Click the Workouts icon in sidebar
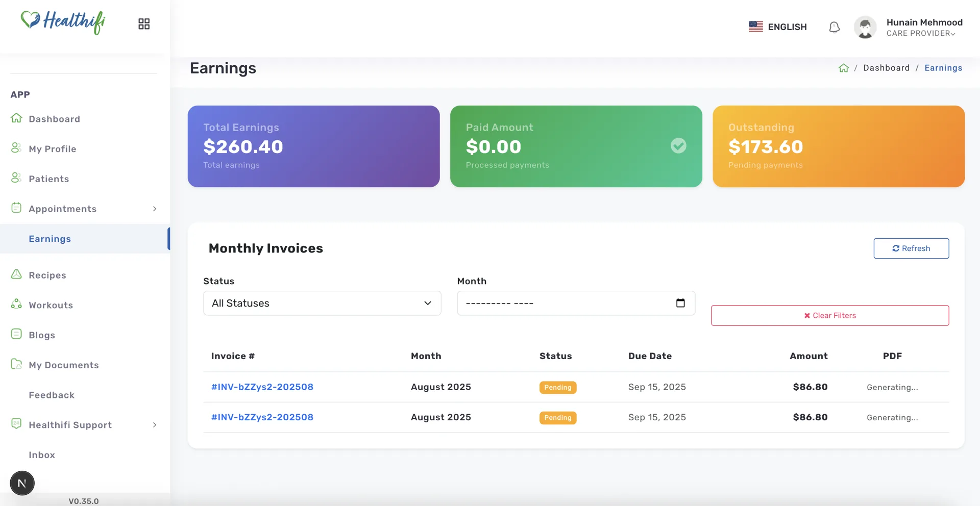 (16, 304)
